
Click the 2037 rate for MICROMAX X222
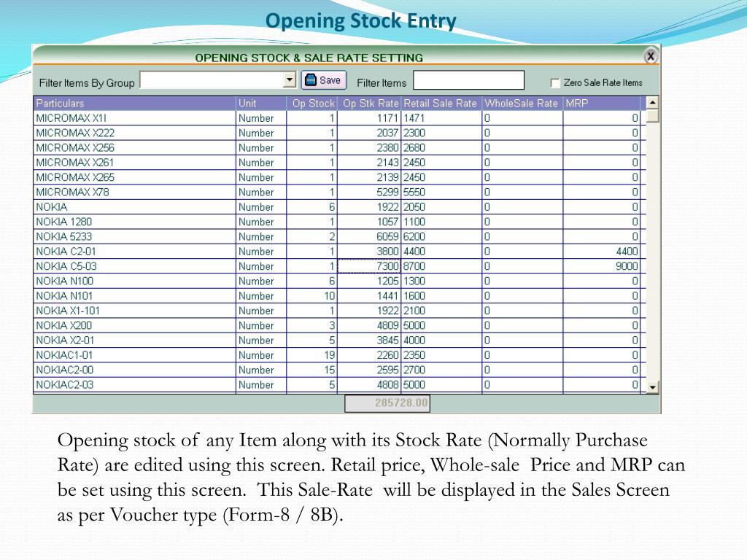(369, 133)
